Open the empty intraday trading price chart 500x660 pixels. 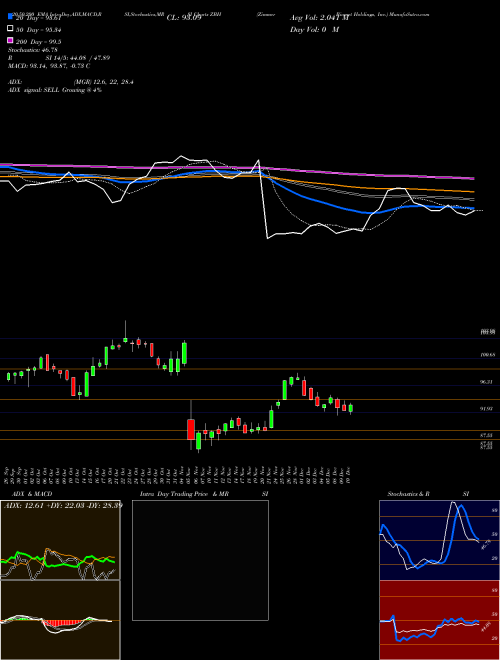coord(200,560)
